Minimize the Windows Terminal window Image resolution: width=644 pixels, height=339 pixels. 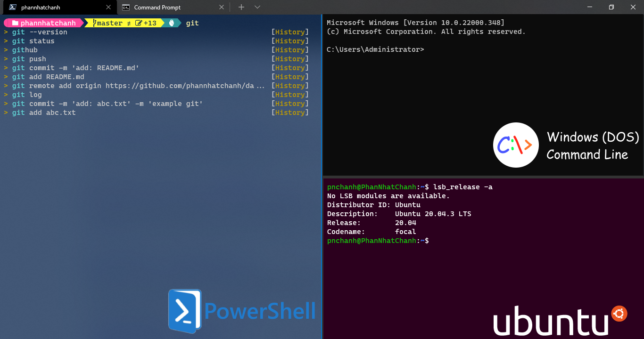[x=589, y=7]
